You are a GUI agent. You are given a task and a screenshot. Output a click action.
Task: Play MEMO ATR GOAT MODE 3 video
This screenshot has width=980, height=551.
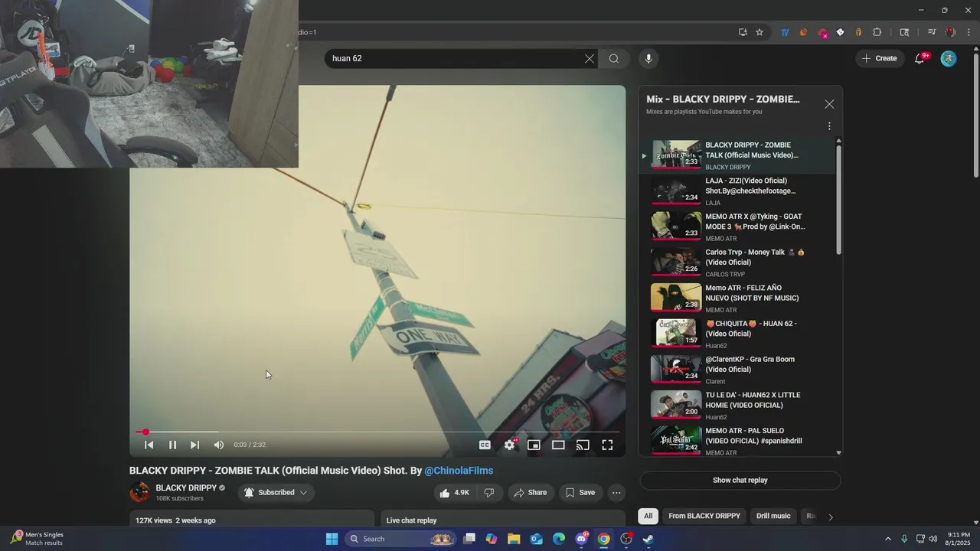point(739,227)
